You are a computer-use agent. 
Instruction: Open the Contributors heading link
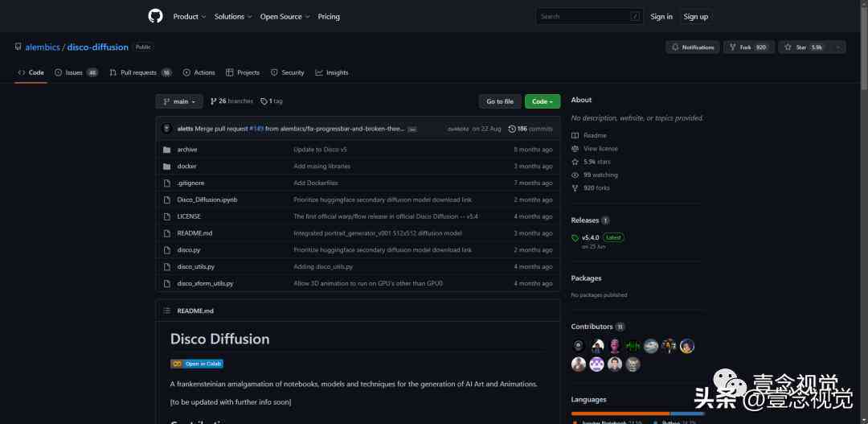click(598, 327)
